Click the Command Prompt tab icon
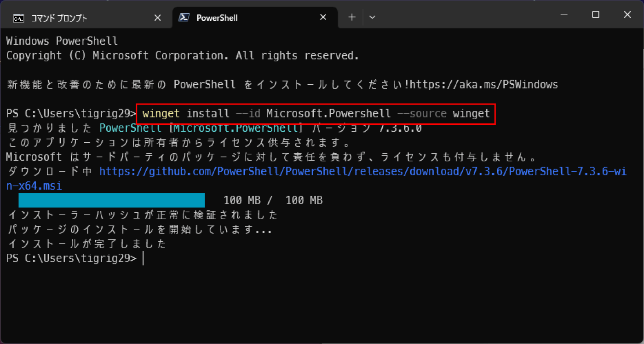This screenshot has height=344, width=644. [18, 18]
